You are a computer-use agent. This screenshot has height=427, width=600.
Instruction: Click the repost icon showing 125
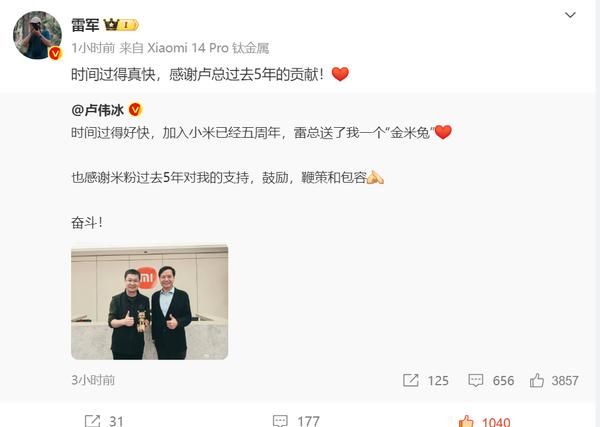pyautogui.click(x=426, y=380)
